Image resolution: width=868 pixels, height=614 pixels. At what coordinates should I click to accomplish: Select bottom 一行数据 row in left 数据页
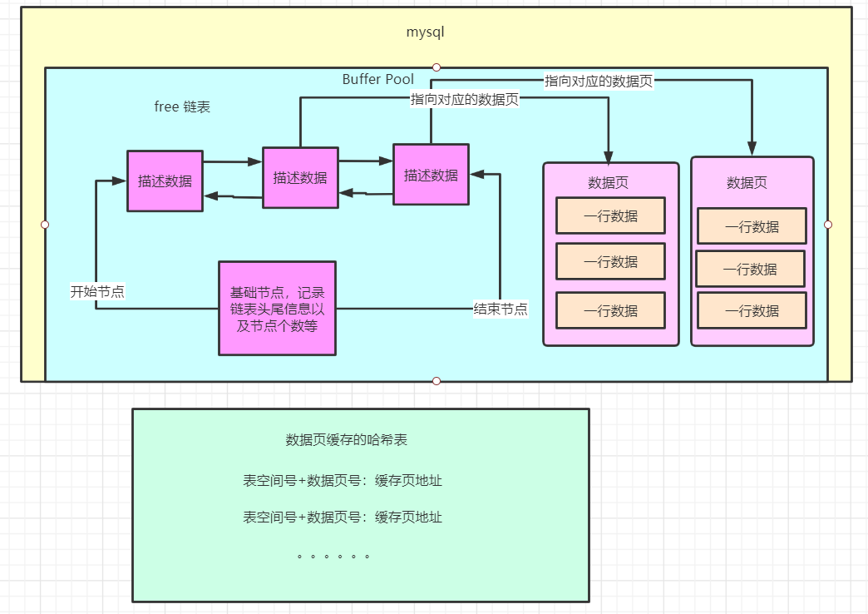tap(610, 310)
